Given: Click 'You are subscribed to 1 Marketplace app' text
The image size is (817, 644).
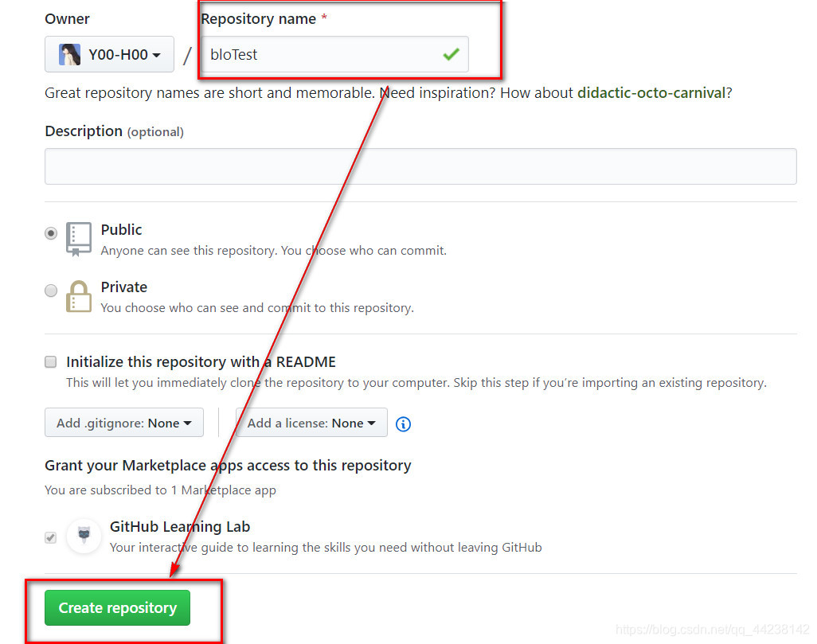Looking at the screenshot, I should tap(161, 490).
